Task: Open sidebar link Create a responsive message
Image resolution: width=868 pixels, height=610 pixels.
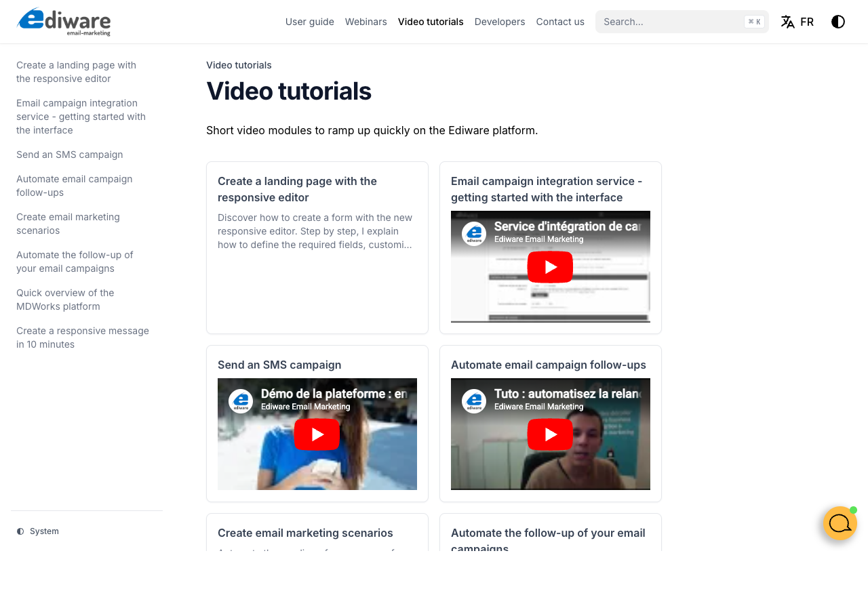Action: pyautogui.click(x=83, y=338)
